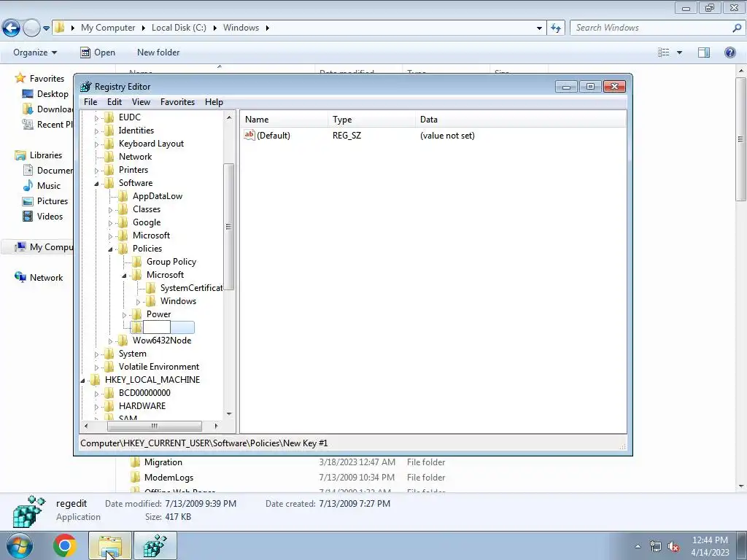
Task: Open the Edit menu in Registry Editor
Action: click(115, 102)
